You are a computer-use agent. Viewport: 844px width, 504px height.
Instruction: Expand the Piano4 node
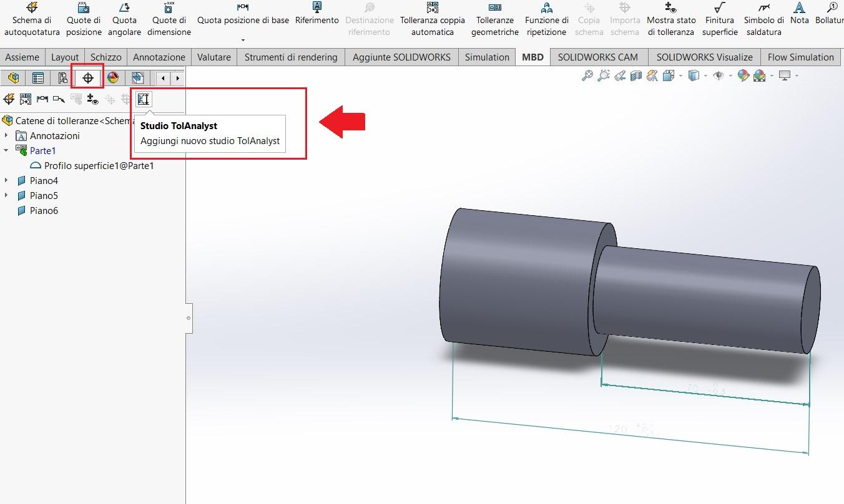click(x=6, y=180)
